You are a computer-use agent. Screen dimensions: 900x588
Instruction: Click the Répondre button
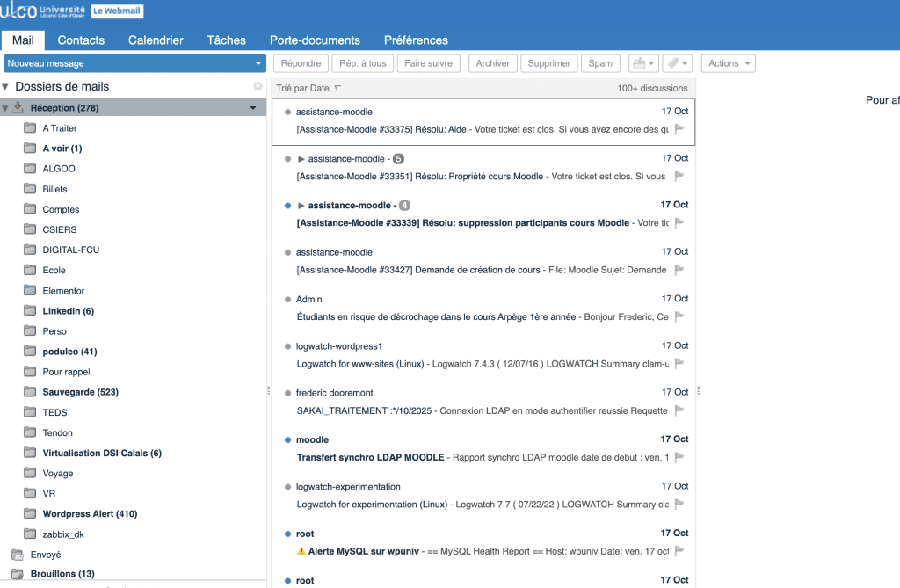pos(301,63)
